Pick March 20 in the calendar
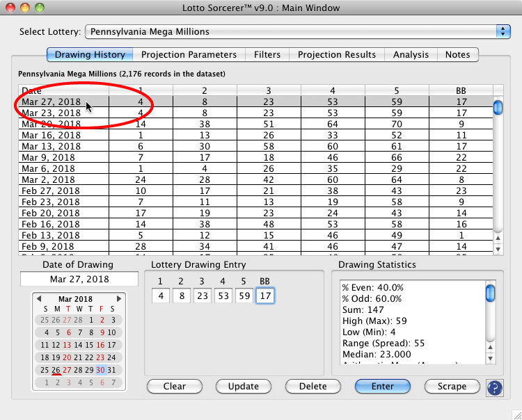Screen dimensions: 522x420 pyautogui.click(x=67, y=357)
